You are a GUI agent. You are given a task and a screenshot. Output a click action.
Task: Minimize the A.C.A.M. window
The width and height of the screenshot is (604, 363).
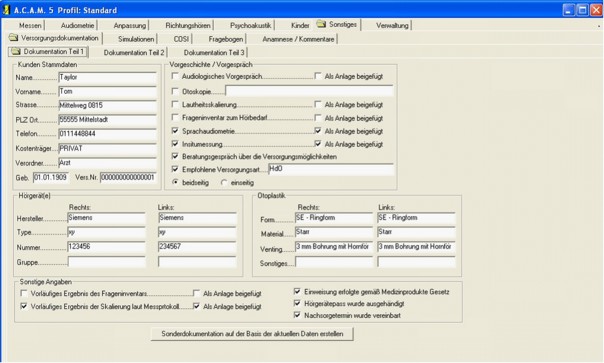click(569, 10)
